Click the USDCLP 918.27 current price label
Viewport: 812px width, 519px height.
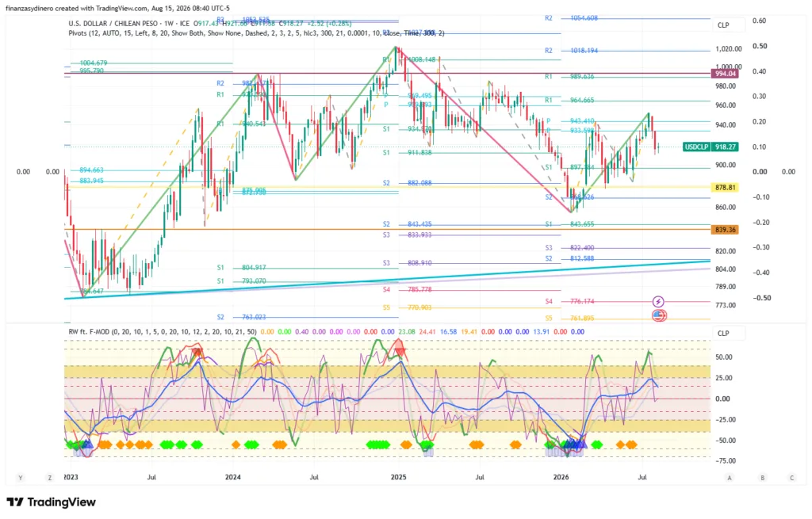pos(710,147)
